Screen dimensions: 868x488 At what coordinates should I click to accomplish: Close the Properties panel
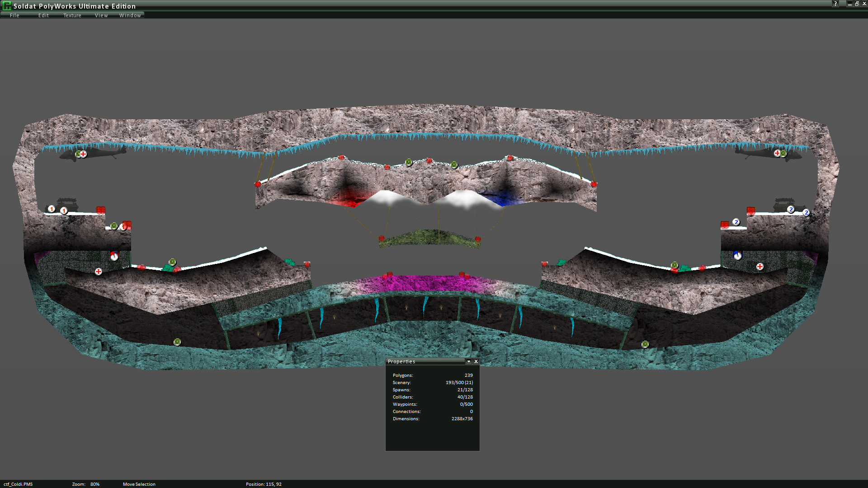pos(476,361)
